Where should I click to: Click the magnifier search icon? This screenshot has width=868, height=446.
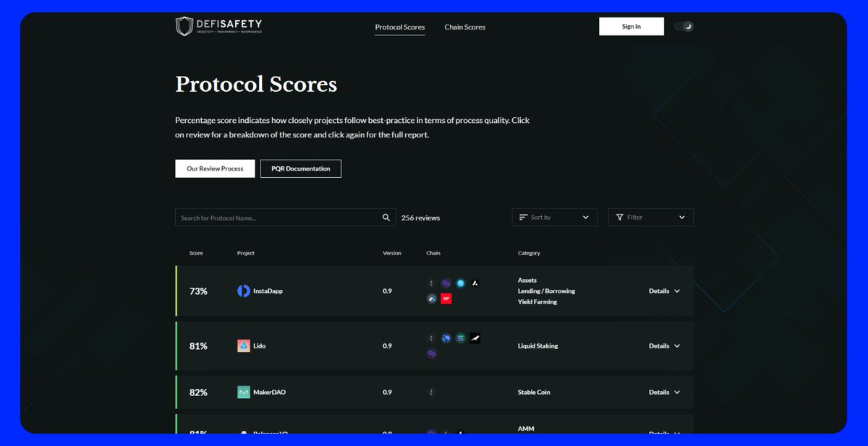(386, 218)
